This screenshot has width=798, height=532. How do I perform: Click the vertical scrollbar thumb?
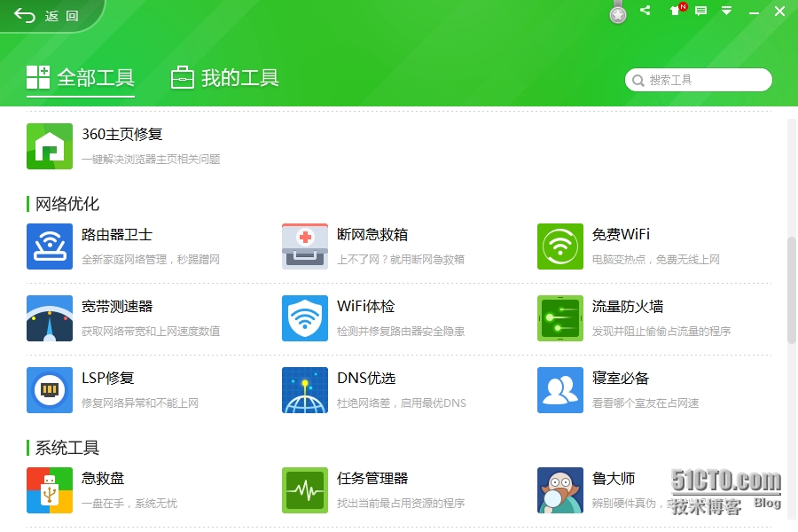click(792, 291)
